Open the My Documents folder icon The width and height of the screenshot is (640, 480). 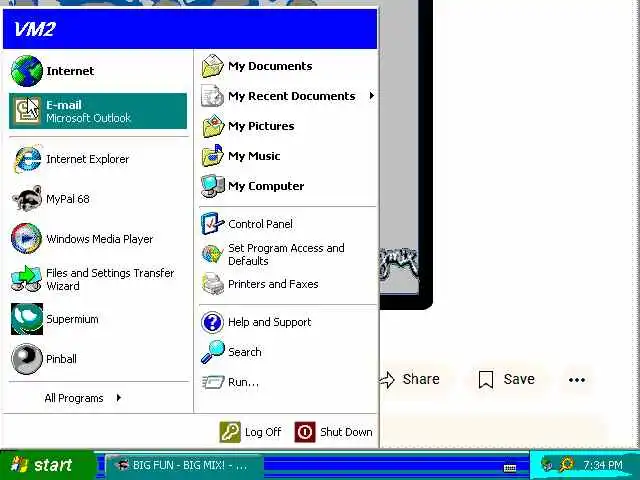point(213,66)
